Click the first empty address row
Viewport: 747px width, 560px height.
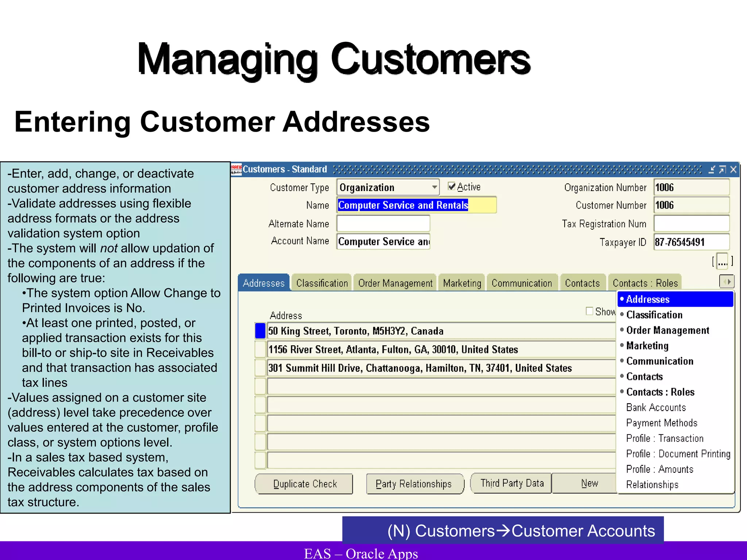pos(441,386)
